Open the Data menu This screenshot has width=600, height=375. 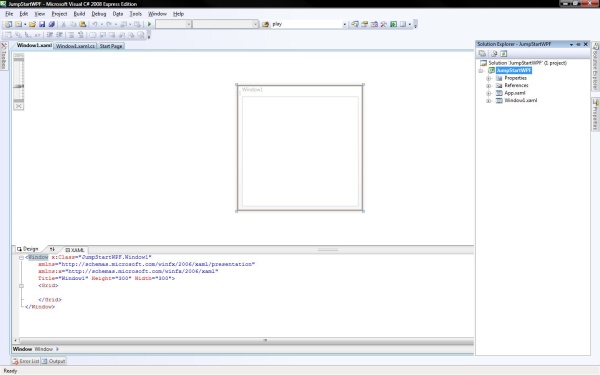point(118,14)
